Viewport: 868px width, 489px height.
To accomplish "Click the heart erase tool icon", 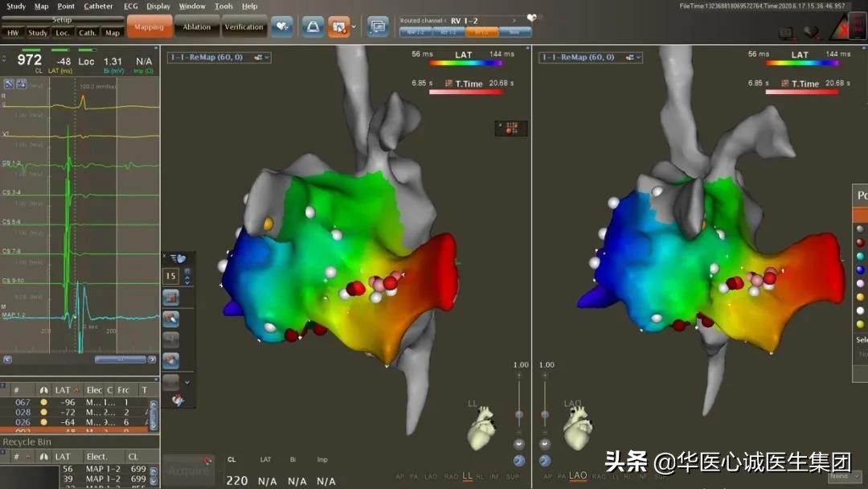I will (x=171, y=360).
